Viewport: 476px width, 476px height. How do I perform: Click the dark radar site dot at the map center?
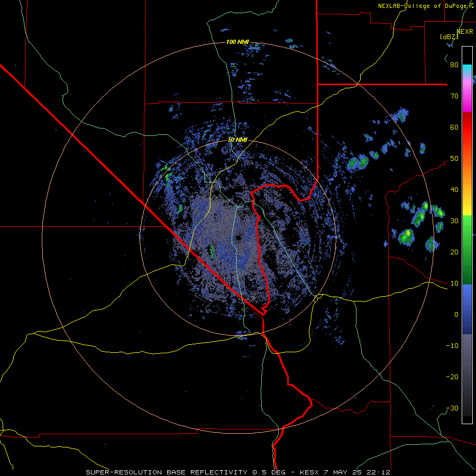point(238,237)
